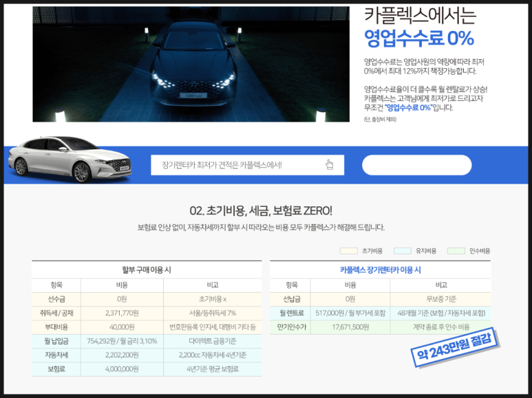Click the '번호판등록 인지세, 대행비 기타 등' cell
This screenshot has width=532, height=398.
213,327
